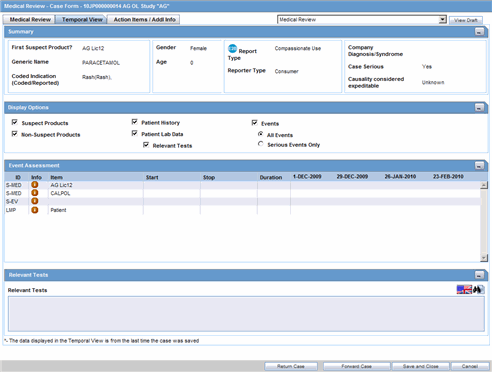The width and height of the screenshot is (492, 372).
Task: Click the info icon for CALPOL row
Action: coord(35,193)
